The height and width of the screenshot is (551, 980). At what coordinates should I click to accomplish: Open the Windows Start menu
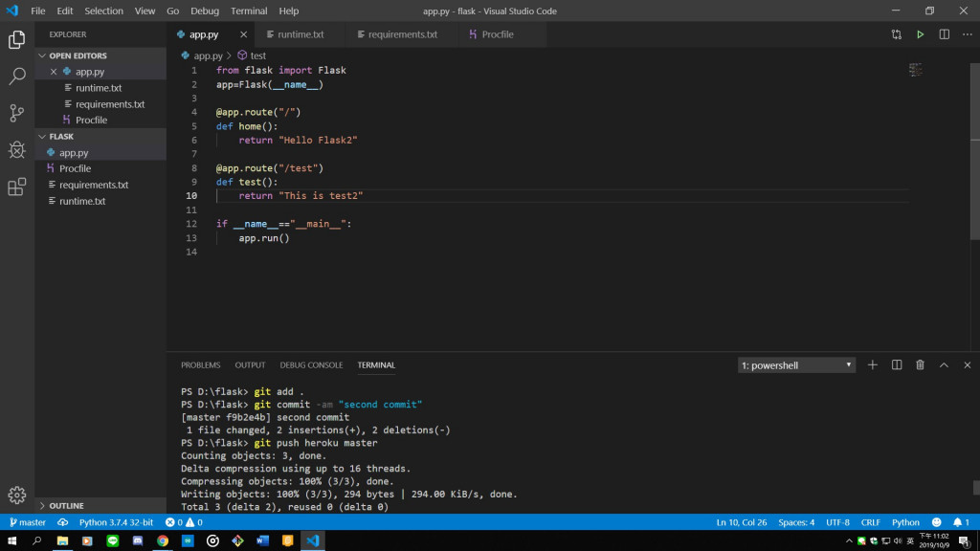pos(11,540)
